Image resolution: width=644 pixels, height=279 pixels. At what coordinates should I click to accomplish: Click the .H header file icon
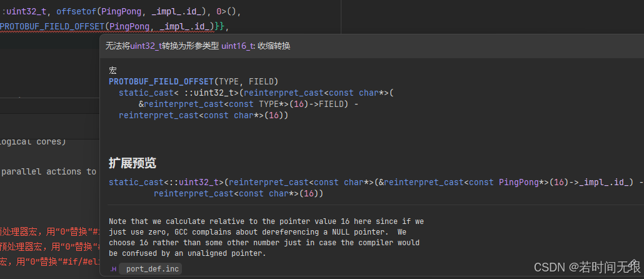point(113,268)
